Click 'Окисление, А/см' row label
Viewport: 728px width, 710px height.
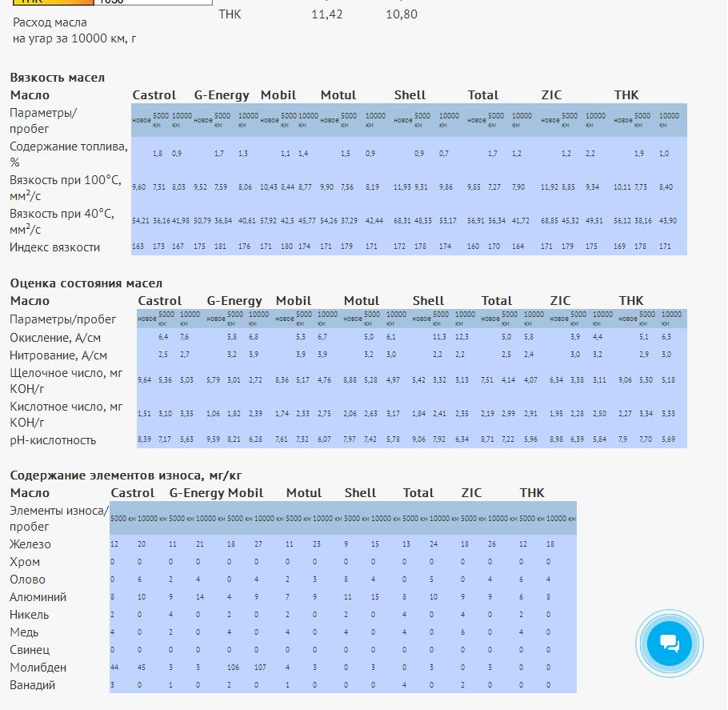click(x=55, y=338)
